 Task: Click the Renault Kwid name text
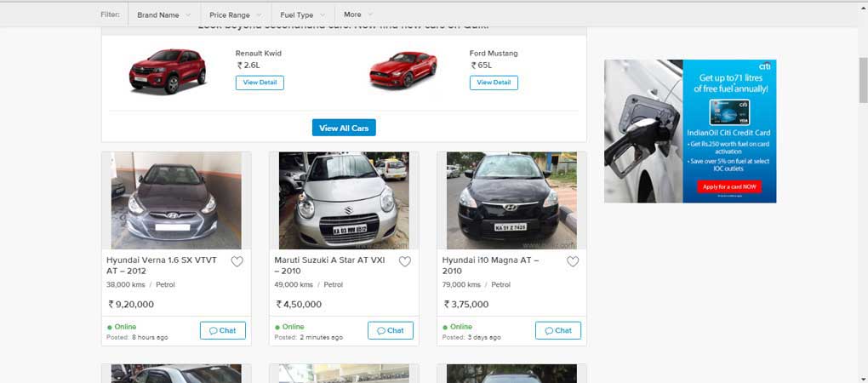pyautogui.click(x=259, y=53)
